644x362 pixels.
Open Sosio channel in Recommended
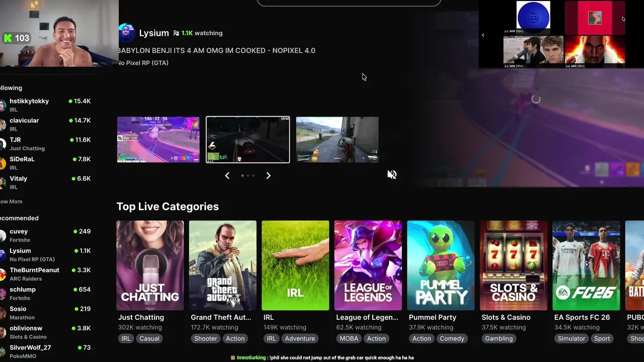pyautogui.click(x=18, y=309)
